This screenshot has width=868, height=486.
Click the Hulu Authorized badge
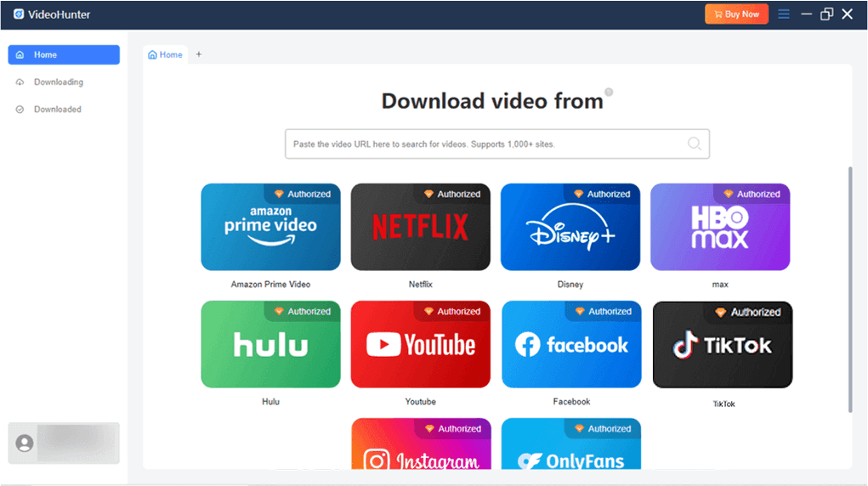pyautogui.click(x=303, y=311)
